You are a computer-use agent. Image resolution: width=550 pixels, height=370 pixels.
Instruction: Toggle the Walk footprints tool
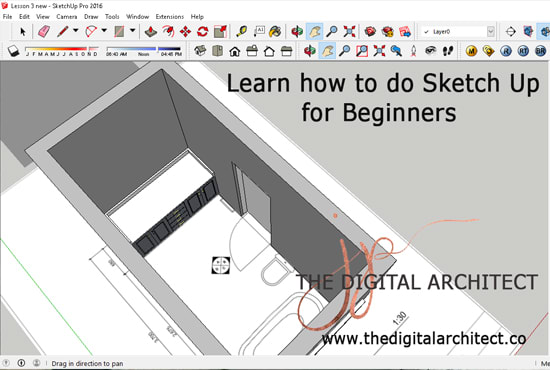[447, 51]
